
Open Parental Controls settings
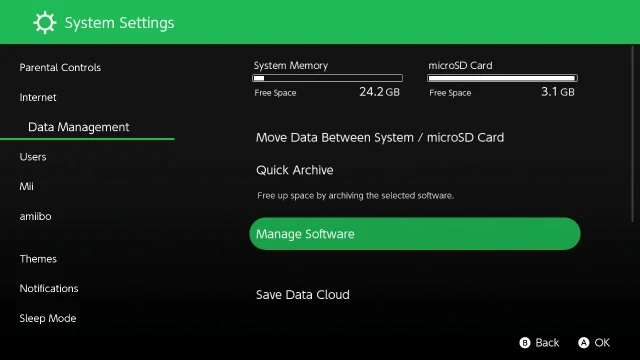pos(60,67)
